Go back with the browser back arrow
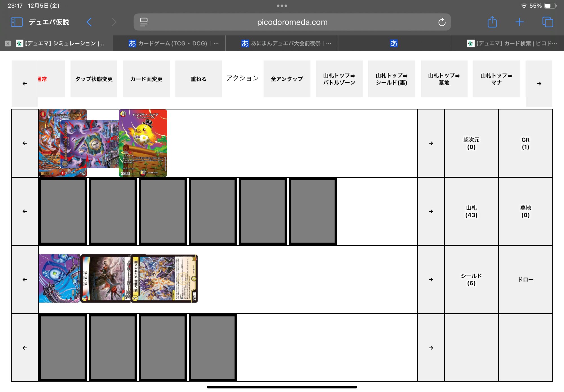Viewport: 564px width, 392px height. (89, 22)
